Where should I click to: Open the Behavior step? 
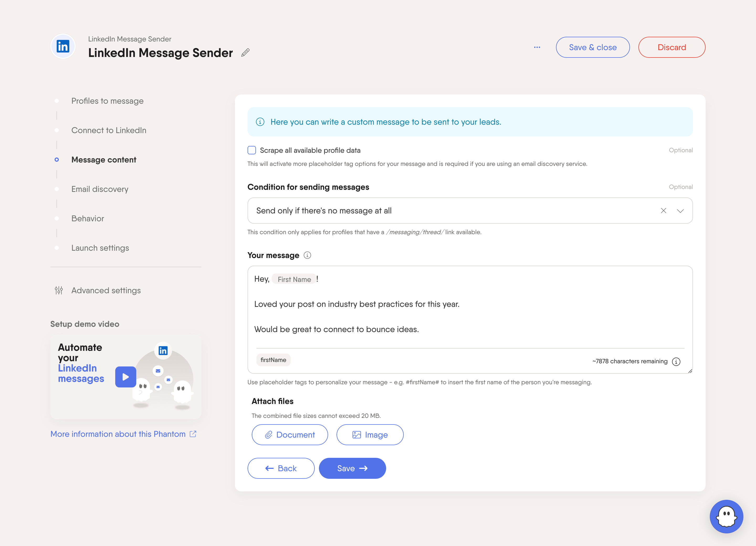[x=88, y=218]
